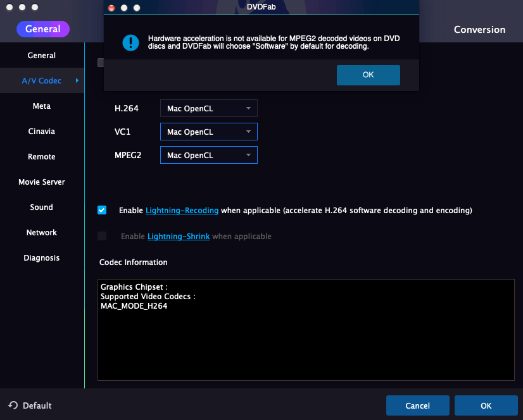523x420 pixels.
Task: Restore settings with the Default button
Action: 30,405
